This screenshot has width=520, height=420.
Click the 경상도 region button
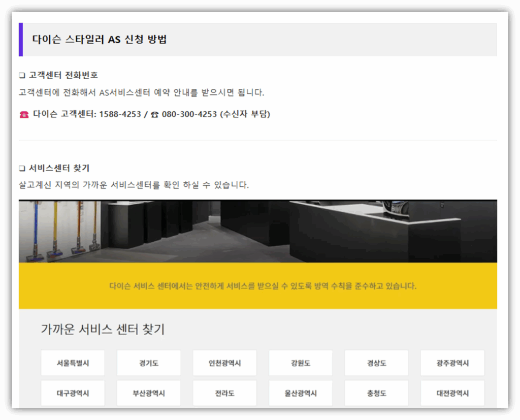pyautogui.click(x=376, y=363)
